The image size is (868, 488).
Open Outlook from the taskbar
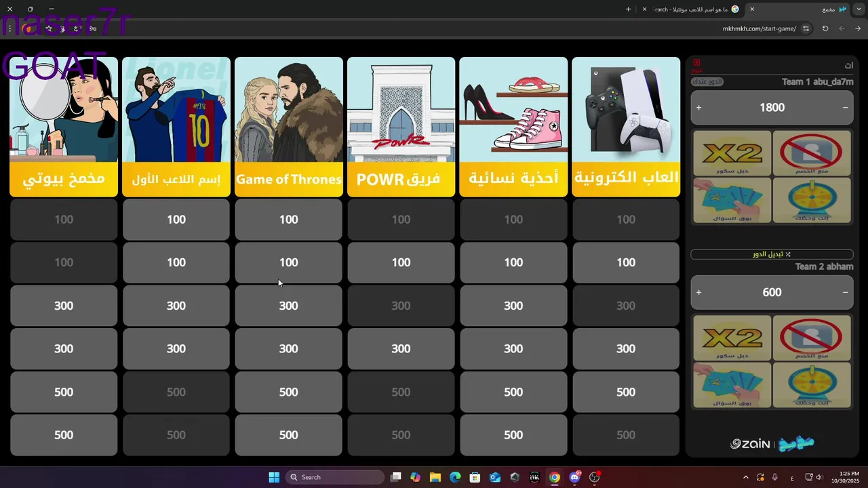tap(495, 477)
